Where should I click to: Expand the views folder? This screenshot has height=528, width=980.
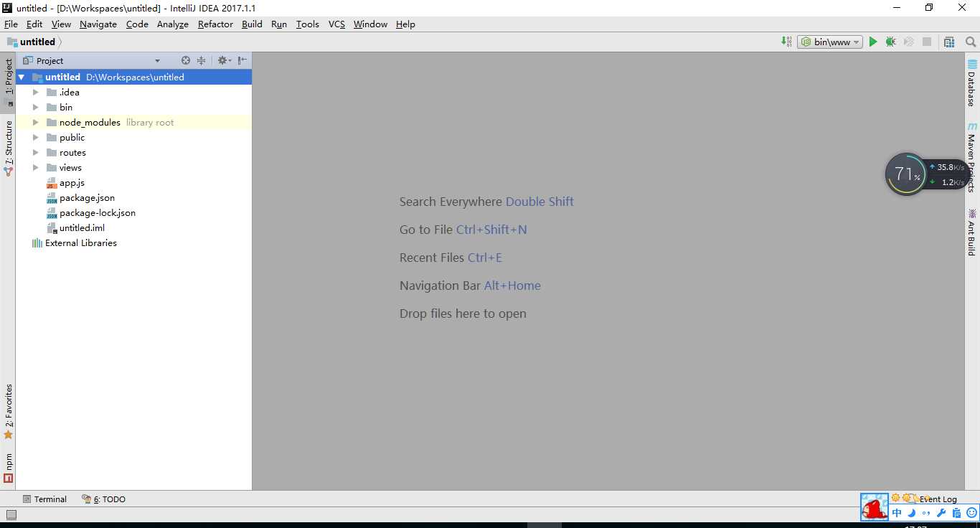click(36, 168)
